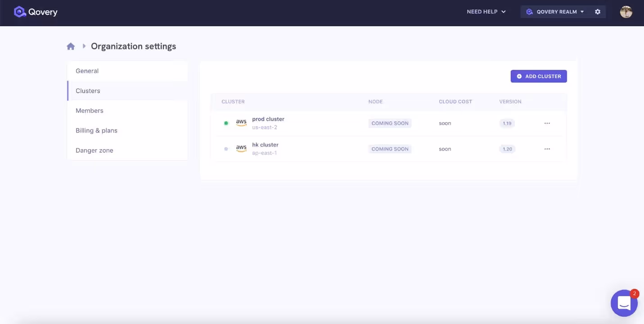Click the plus icon on Add Cluster button
Viewport: 644px width, 324px height.
coord(519,76)
